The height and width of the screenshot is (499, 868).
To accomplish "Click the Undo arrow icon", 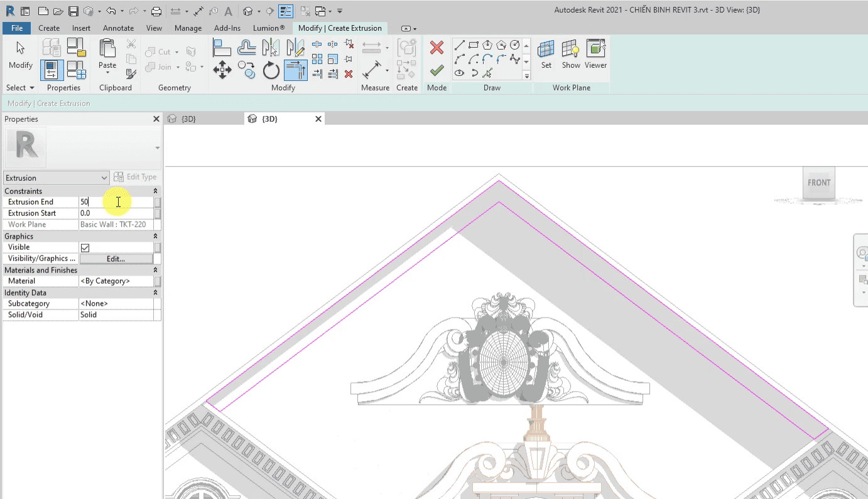I will pyautogui.click(x=111, y=11).
